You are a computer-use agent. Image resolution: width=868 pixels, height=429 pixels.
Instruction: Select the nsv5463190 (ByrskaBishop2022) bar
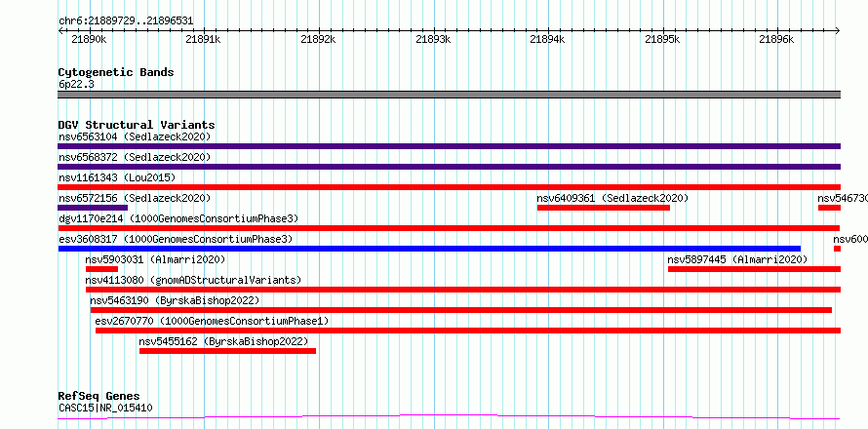click(x=460, y=310)
